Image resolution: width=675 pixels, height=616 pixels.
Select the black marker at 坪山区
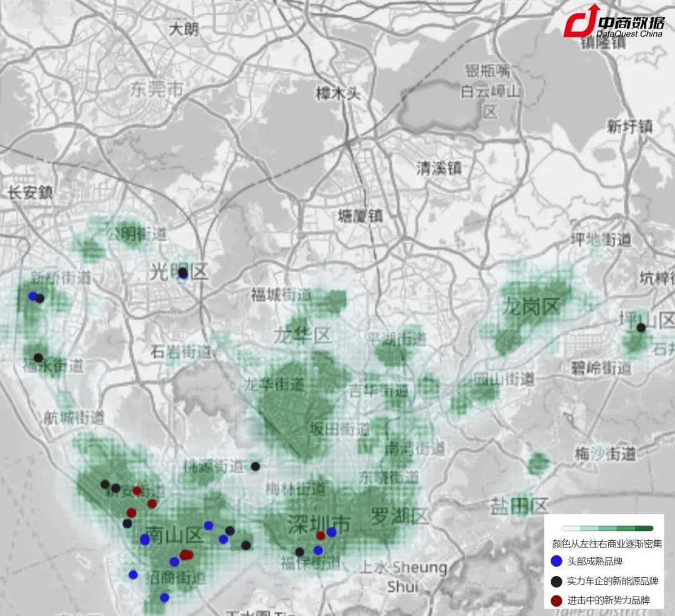[641, 327]
